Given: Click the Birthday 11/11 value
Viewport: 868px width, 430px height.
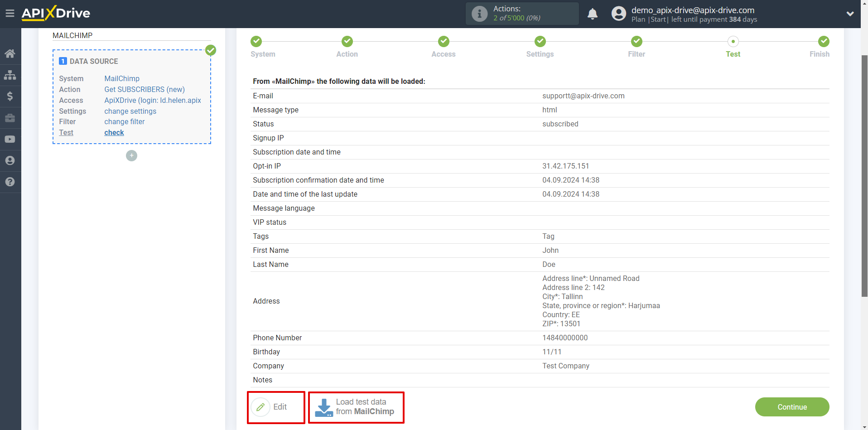Looking at the screenshot, I should pos(552,352).
